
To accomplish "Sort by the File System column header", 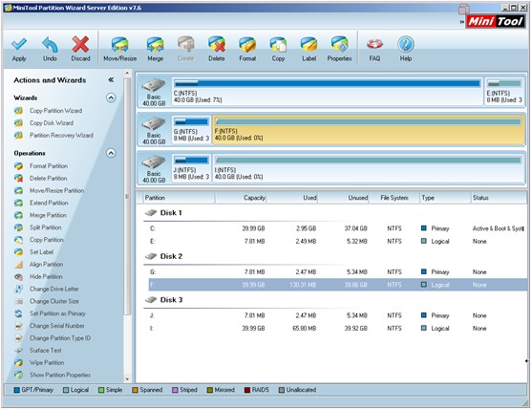I will (394, 198).
